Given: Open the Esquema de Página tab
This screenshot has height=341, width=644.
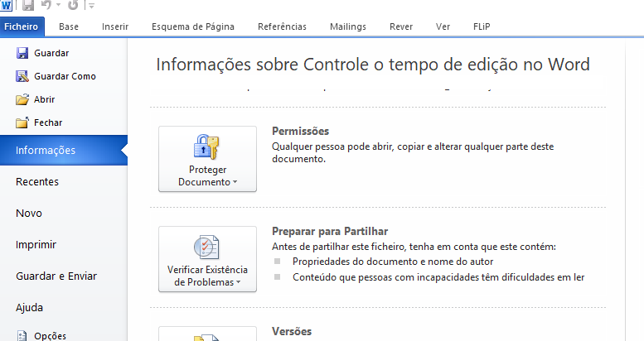Looking at the screenshot, I should coord(193,26).
